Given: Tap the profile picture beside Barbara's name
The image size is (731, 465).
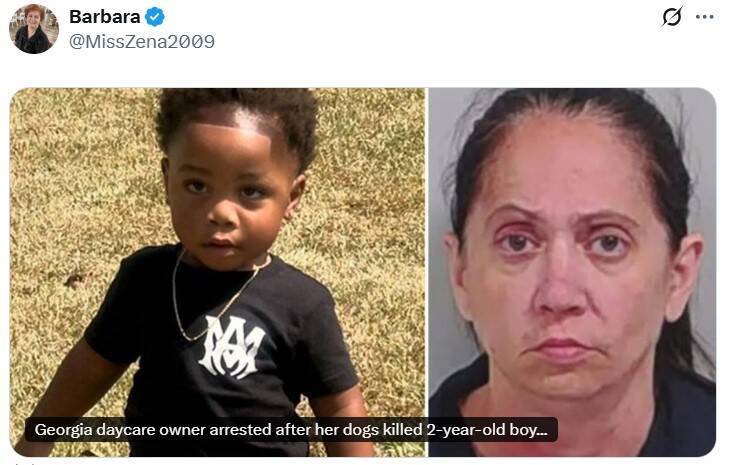Looking at the screenshot, I should click(34, 29).
